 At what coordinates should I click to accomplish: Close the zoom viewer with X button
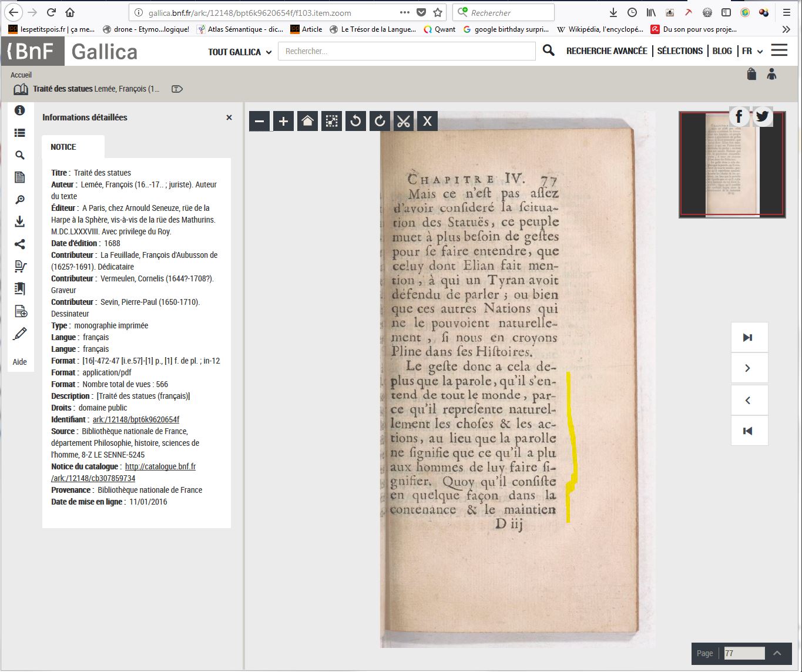[427, 121]
